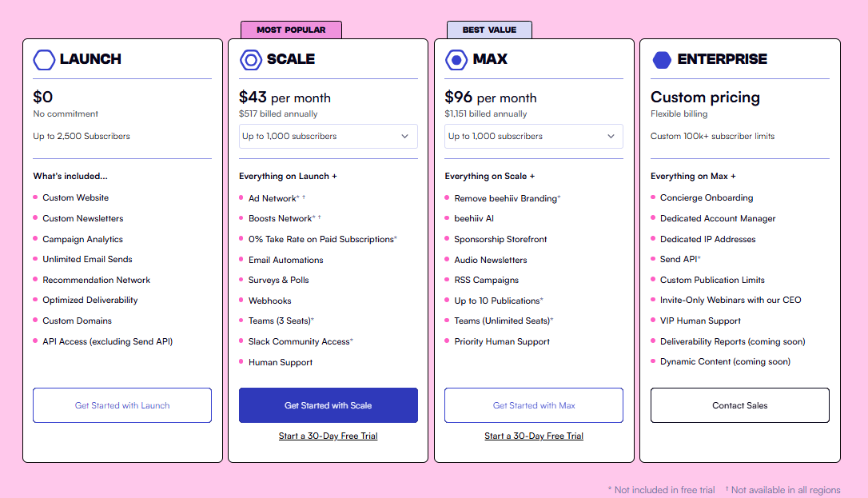
Task: Click the Custom pricing heading text
Action: click(705, 98)
